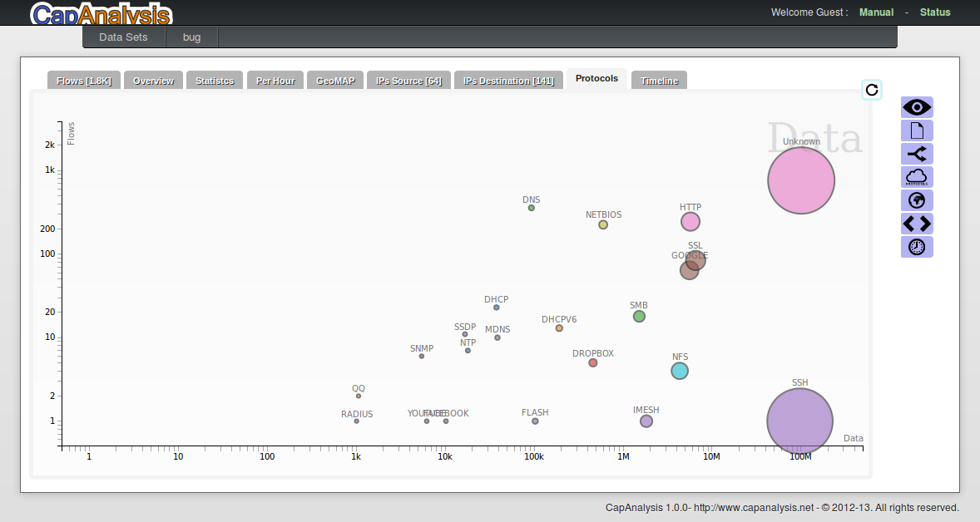The image size is (980, 522).
Task: Click the 'Flows' y-axis label
Action: (x=71, y=134)
